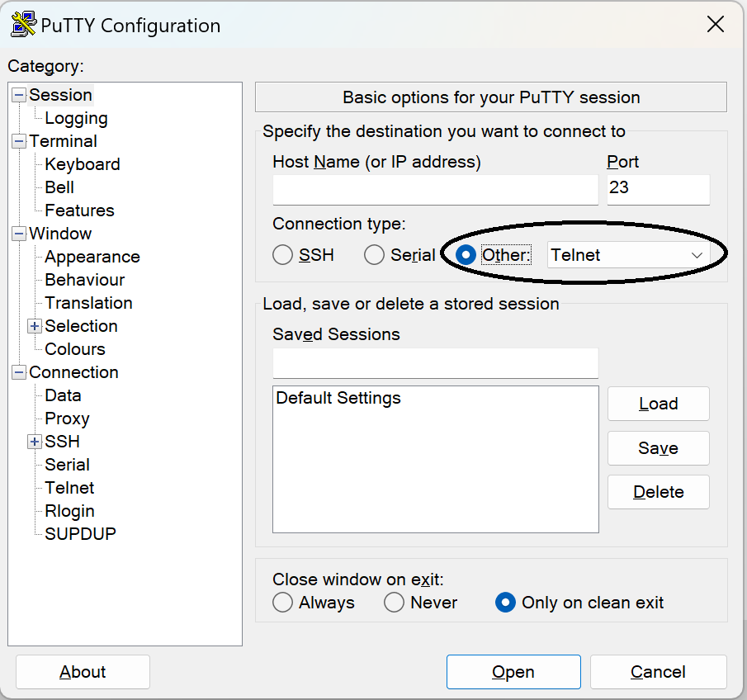Choose Always for close window on exit
The height and width of the screenshot is (700, 747).
tap(282, 603)
